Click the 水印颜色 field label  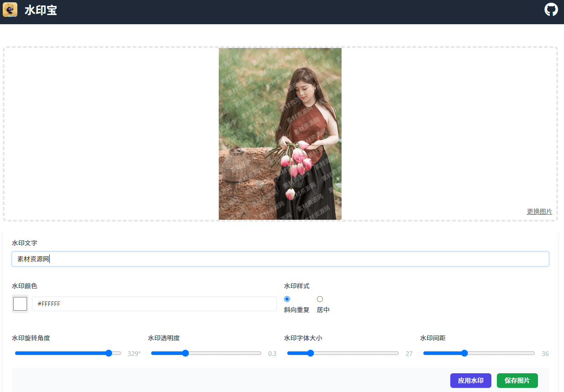[x=24, y=286]
